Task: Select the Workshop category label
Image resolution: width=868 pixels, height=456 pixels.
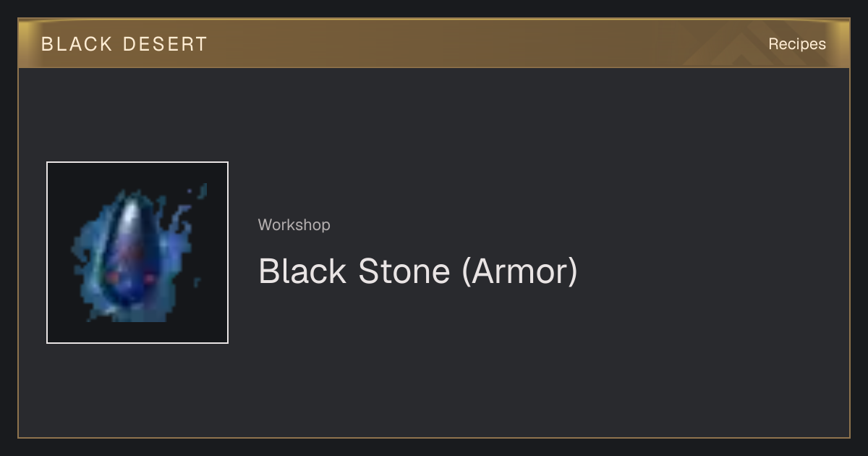Action: point(294,225)
